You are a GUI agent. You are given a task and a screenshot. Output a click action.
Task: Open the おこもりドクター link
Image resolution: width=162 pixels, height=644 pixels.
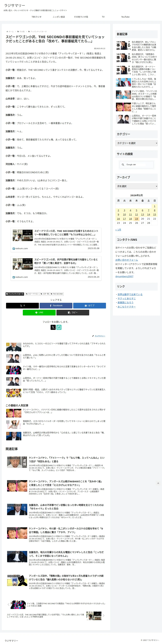point(127,306)
